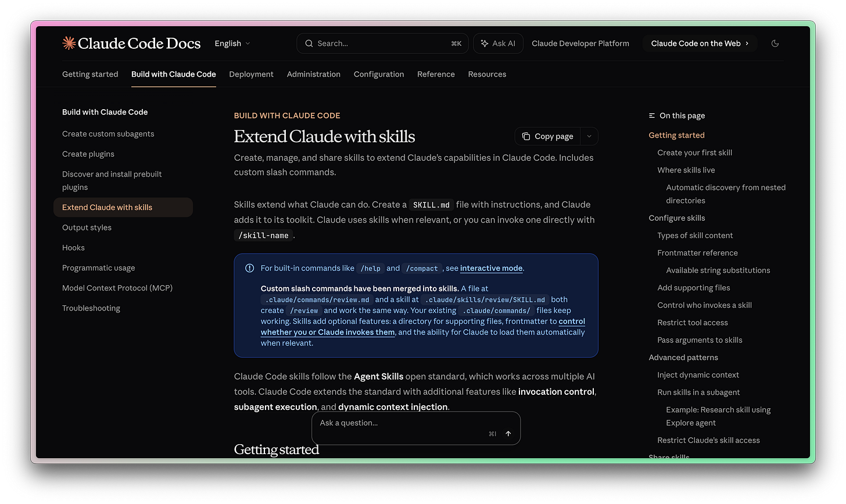The image size is (846, 504).
Task: Toggle dark mode moon icon
Action: [x=775, y=44]
